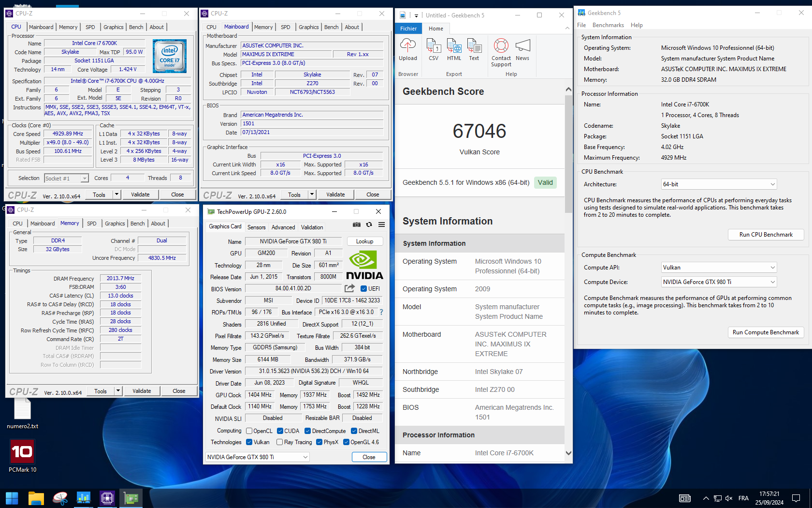Export results as Text
812x508 pixels.
pos(474,49)
